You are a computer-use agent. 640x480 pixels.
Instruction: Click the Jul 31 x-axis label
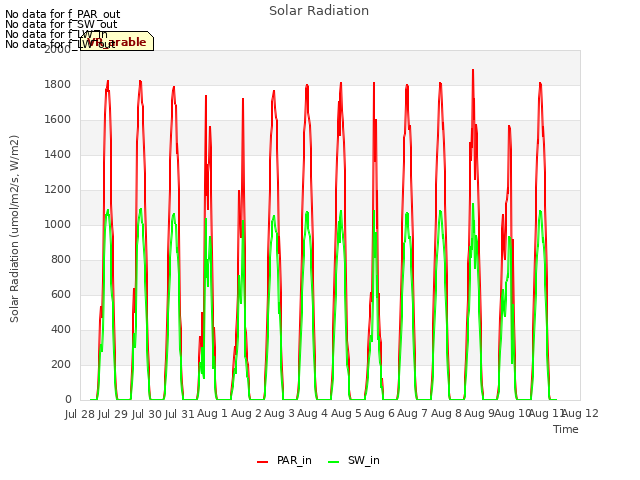[x=180, y=414]
